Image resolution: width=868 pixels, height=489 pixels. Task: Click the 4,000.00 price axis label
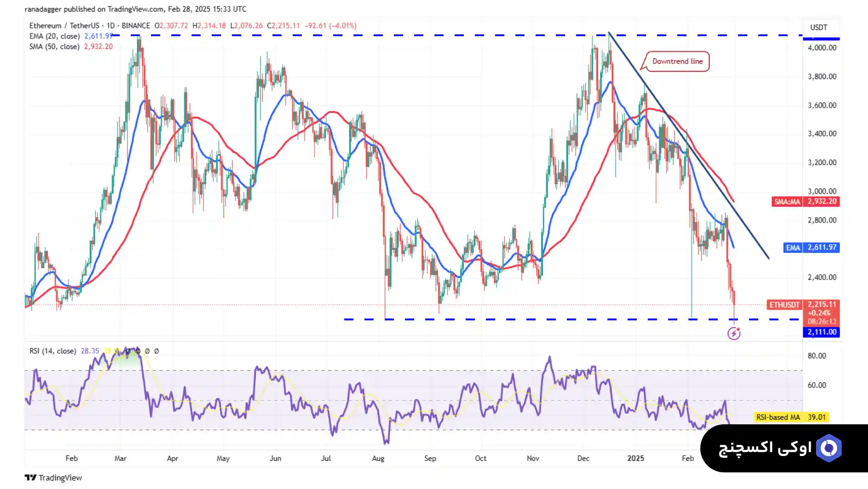(822, 47)
